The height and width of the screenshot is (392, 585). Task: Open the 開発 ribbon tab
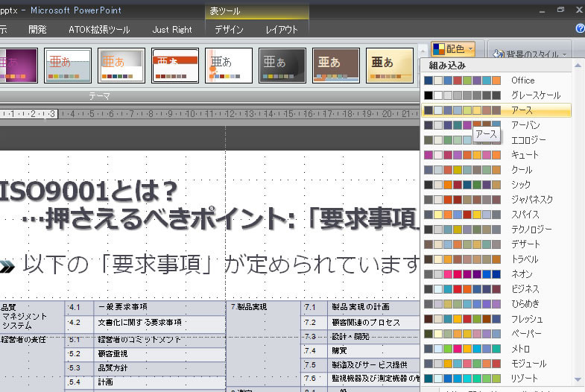37,30
